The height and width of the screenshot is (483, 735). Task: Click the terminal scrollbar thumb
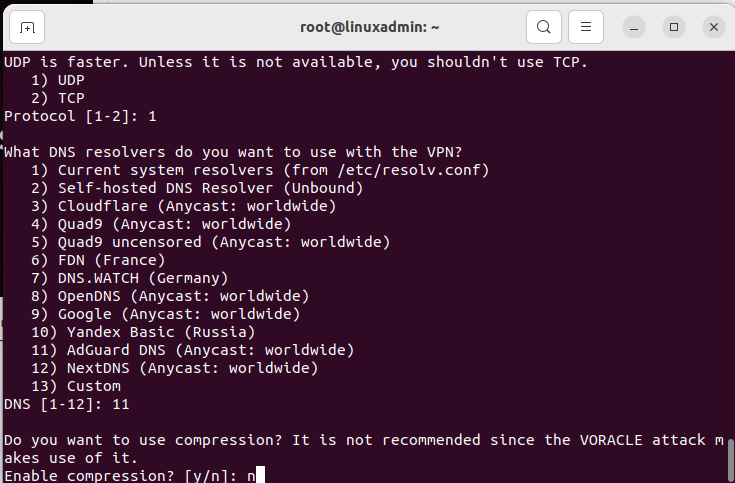(x=730, y=460)
